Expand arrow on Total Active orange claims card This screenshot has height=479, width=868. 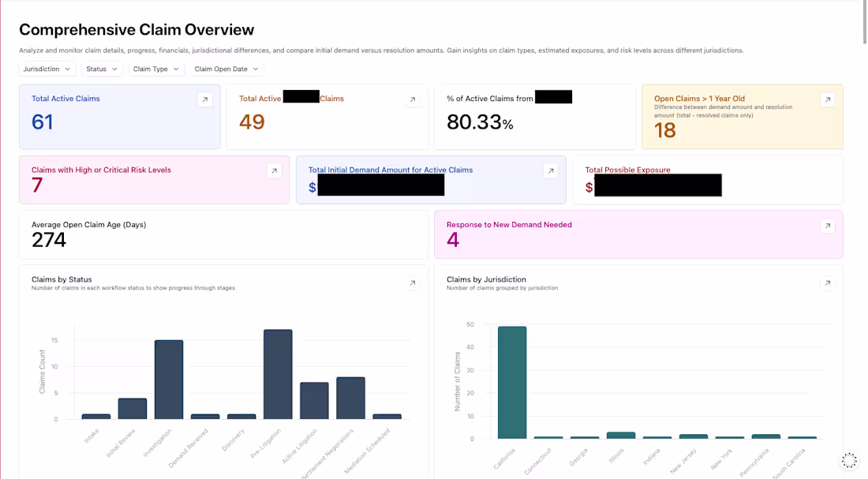coord(413,99)
